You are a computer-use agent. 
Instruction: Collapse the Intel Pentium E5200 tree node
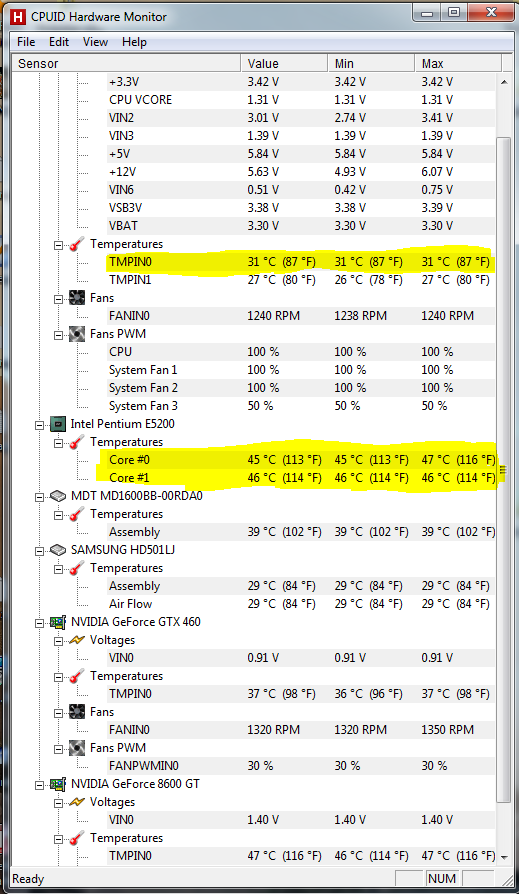coord(39,425)
